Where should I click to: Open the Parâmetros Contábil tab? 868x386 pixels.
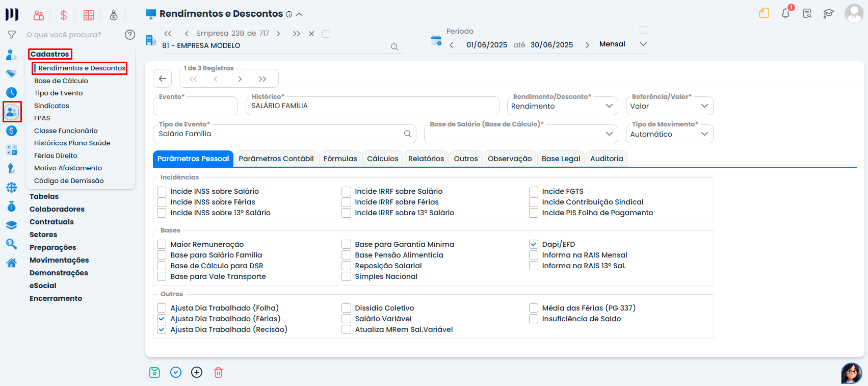[x=276, y=159]
